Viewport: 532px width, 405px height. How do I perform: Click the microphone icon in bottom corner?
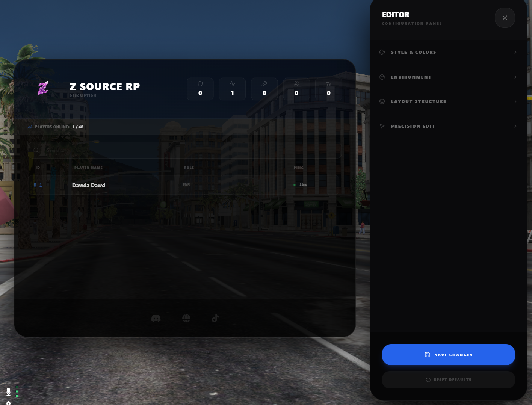pyautogui.click(x=8, y=392)
